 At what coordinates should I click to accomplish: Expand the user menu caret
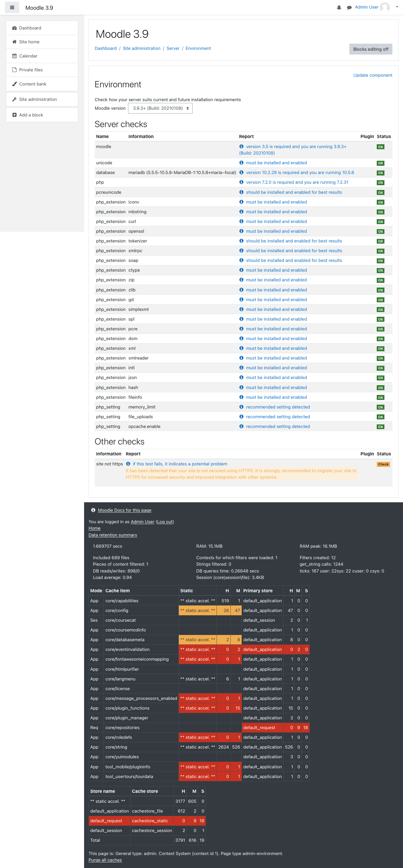(397, 7)
